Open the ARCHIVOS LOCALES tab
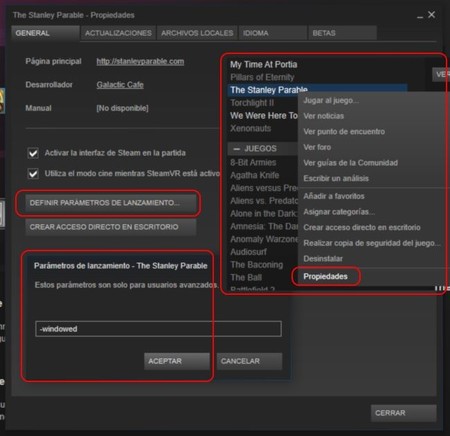450x436 pixels. point(197,33)
